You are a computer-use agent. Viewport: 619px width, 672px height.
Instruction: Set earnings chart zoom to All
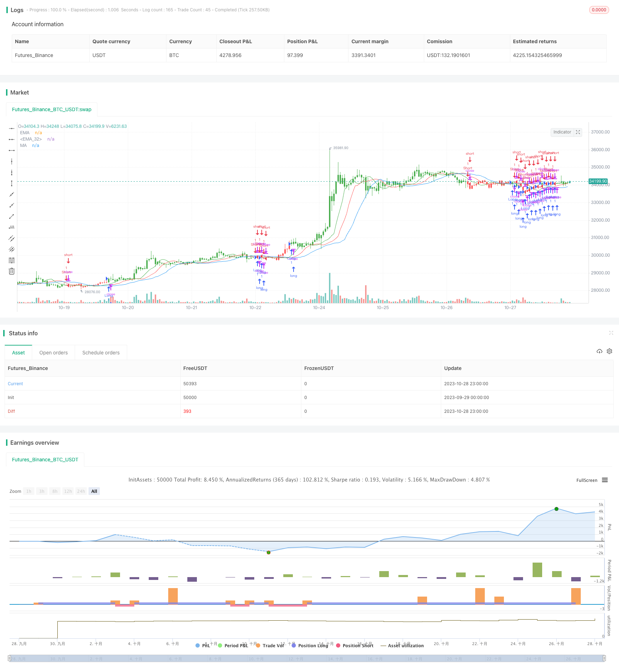pyautogui.click(x=94, y=491)
